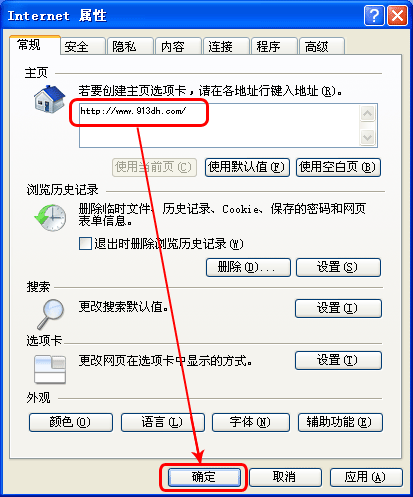This screenshot has width=413, height=497.
Task: Open the 隐私 tab
Action: pyautogui.click(x=130, y=46)
